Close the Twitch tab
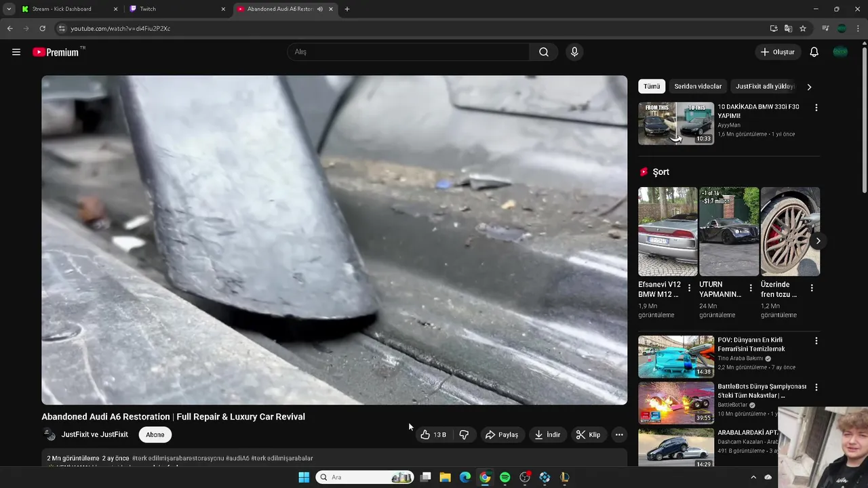Image resolution: width=868 pixels, height=488 pixels. pos(223,9)
